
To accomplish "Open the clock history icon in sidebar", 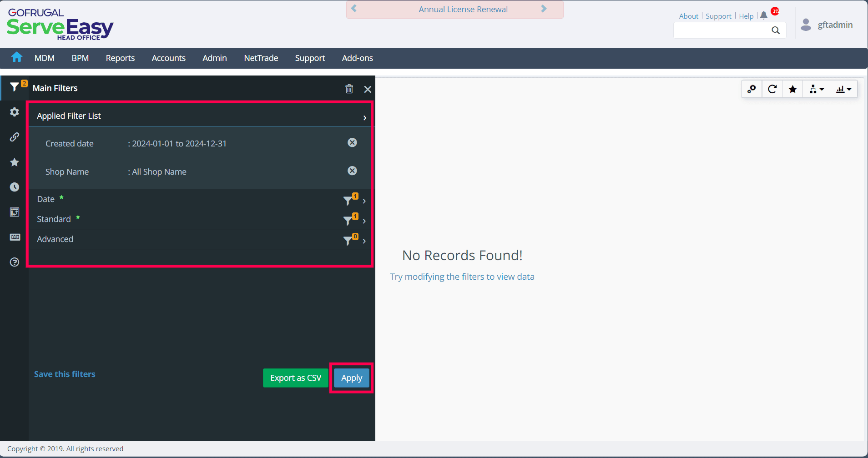I will pyautogui.click(x=15, y=187).
